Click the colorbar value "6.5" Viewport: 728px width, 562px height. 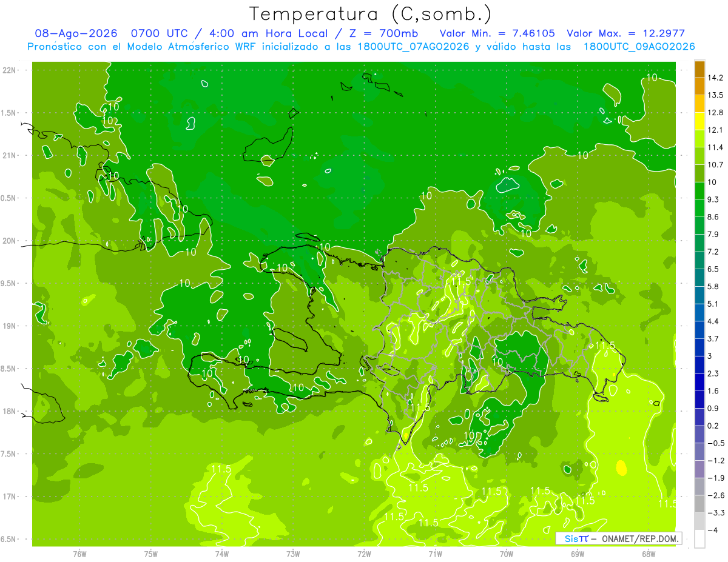pos(713,269)
